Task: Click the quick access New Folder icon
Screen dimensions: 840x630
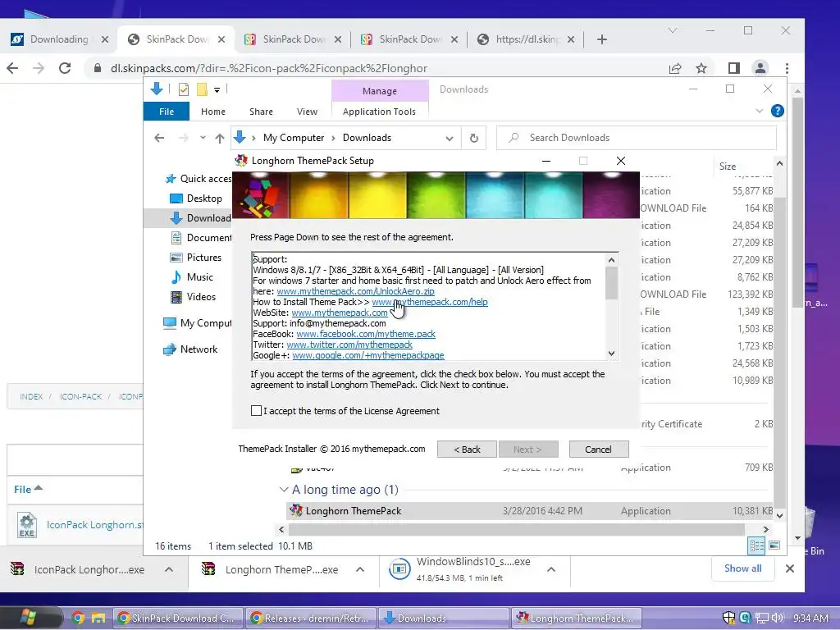Action: (202, 89)
